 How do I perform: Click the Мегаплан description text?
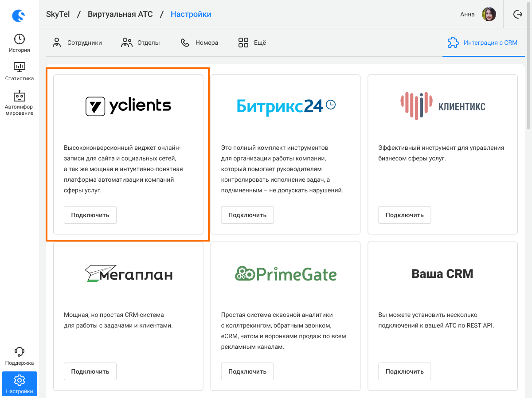click(x=118, y=320)
